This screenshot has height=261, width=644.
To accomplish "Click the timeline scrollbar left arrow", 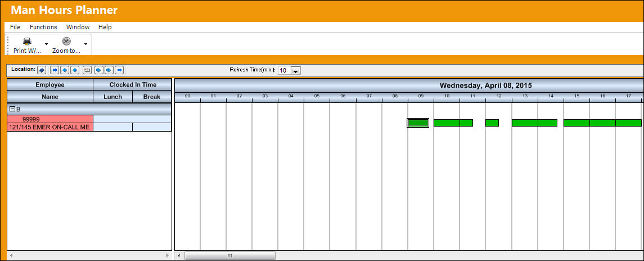I will pyautogui.click(x=179, y=256).
